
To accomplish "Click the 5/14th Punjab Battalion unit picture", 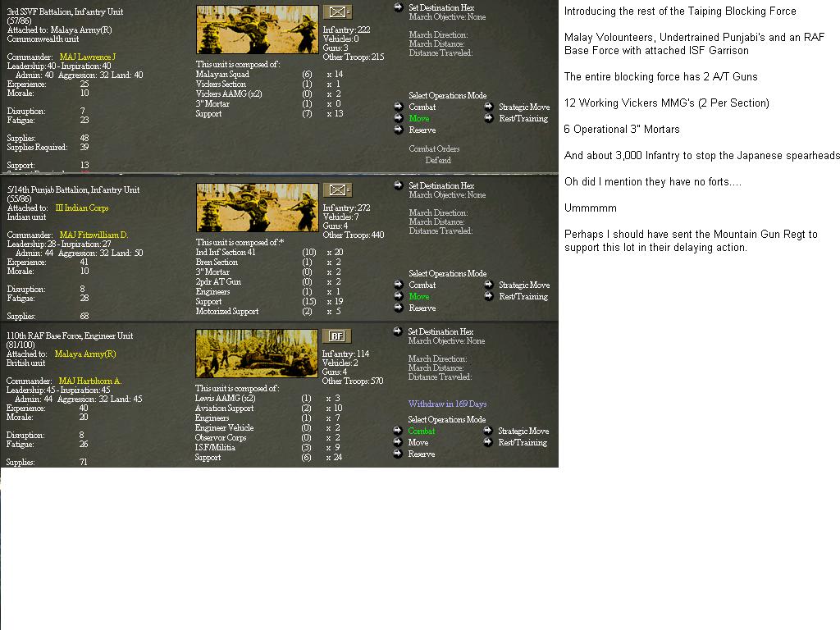I will (257, 208).
